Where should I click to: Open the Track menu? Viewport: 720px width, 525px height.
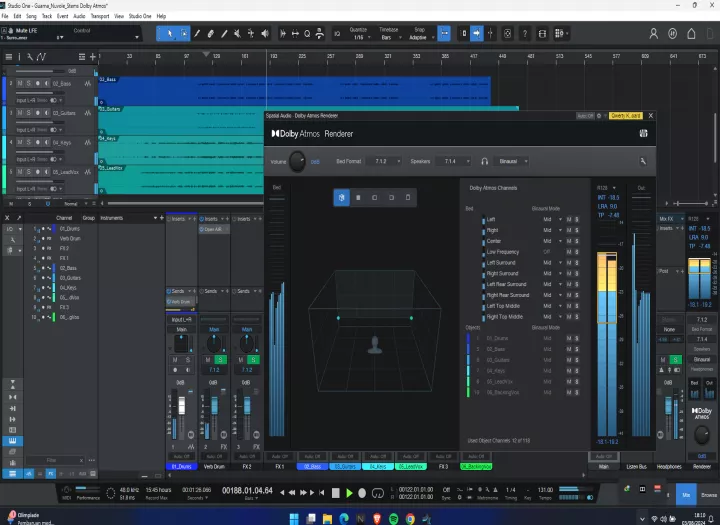pyautogui.click(x=47, y=16)
